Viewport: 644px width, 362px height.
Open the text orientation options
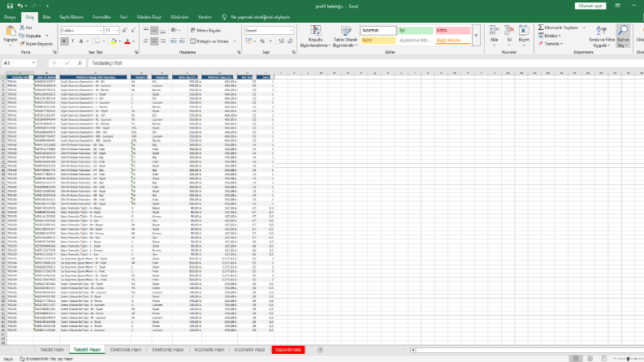175,30
